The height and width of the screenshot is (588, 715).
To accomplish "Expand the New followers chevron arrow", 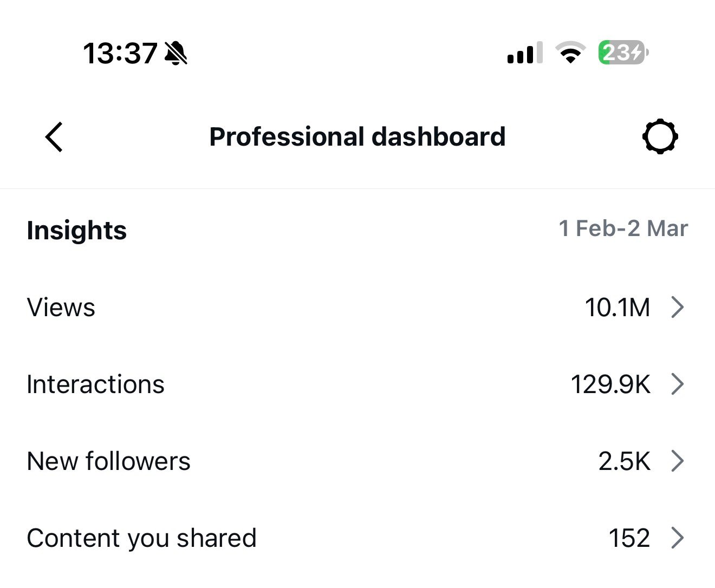I will click(x=677, y=461).
